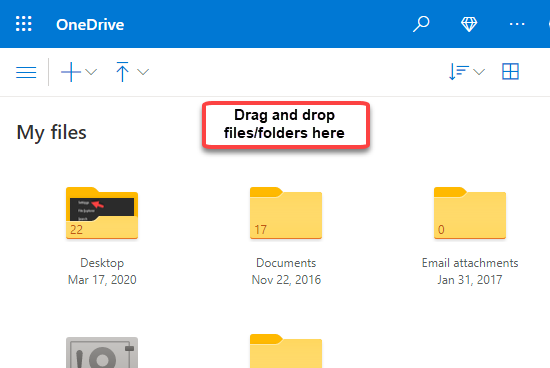
Task: Click the New plus icon
Action: click(x=71, y=72)
